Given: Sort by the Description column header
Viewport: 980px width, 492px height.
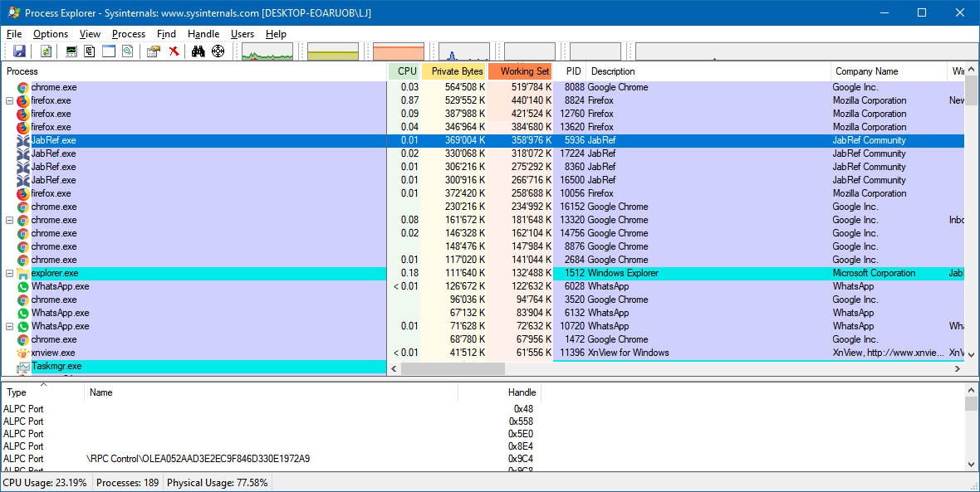Looking at the screenshot, I should coord(708,71).
